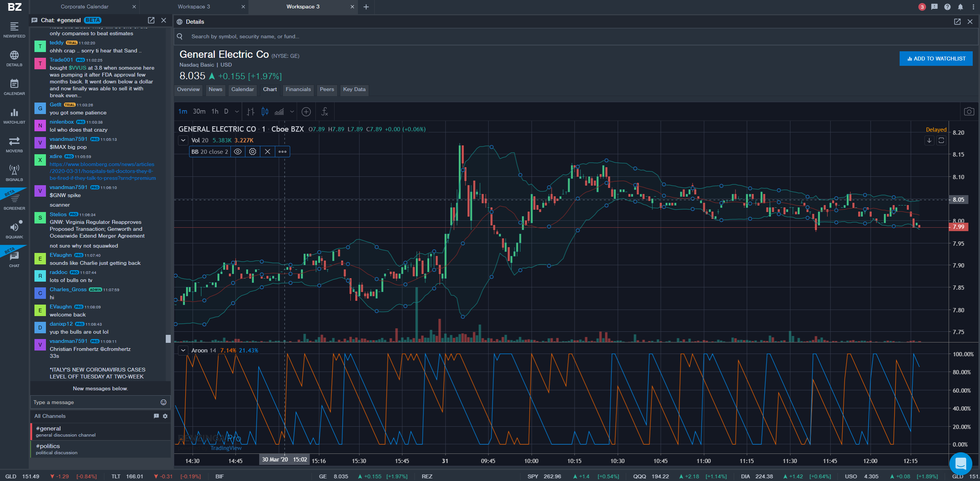Open the Watchlist sidebar tool
This screenshot has height=481, width=980.
click(x=14, y=116)
